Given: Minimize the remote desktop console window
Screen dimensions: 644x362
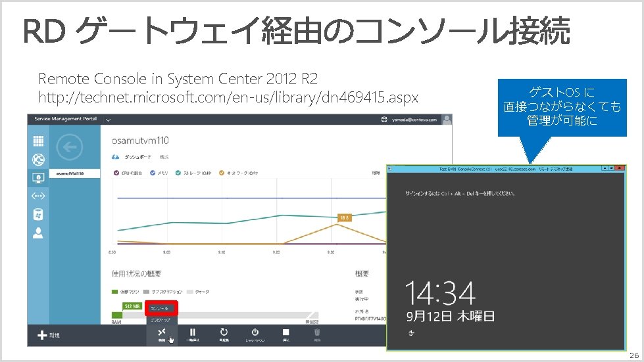Looking at the screenshot, I should (605, 168).
